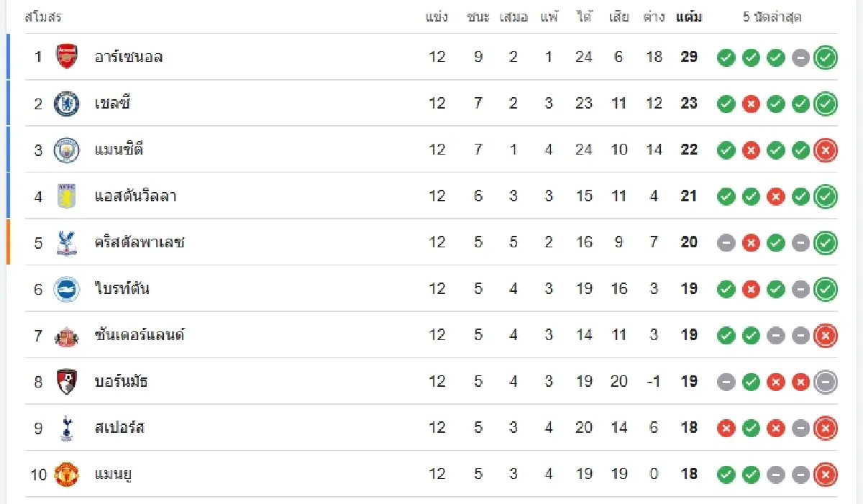
Task: Click the Brighton club crest
Action: point(67,289)
